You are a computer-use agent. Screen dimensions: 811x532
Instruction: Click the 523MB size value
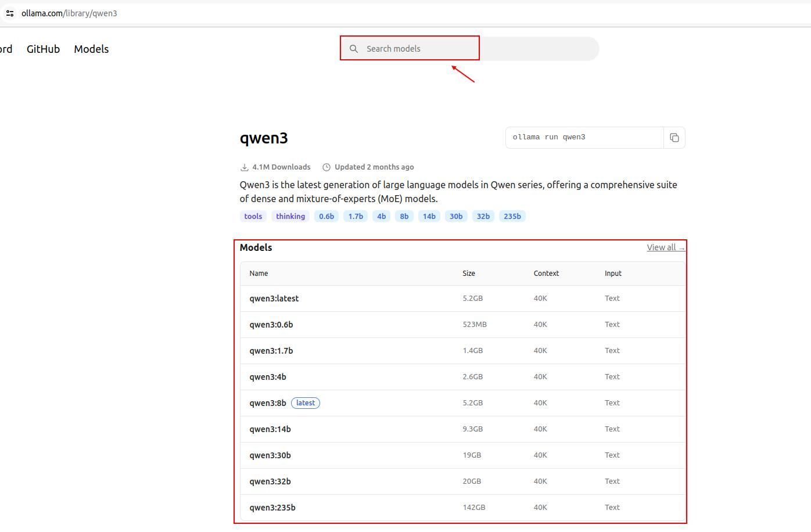[475, 325]
